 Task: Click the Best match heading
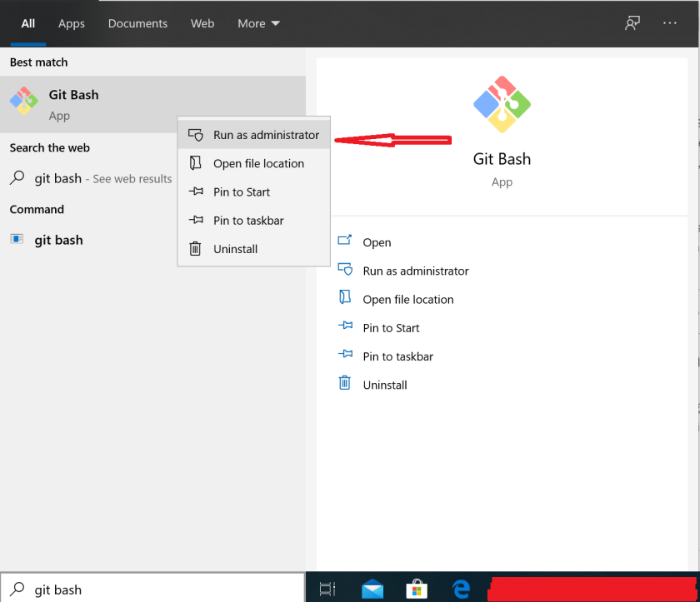pyautogui.click(x=39, y=62)
